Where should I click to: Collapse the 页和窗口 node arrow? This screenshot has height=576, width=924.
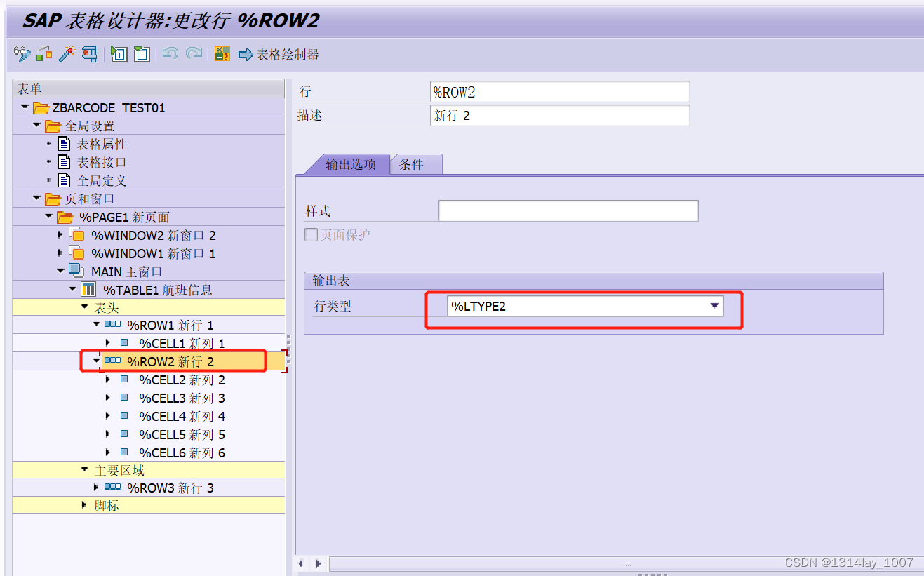point(38,199)
